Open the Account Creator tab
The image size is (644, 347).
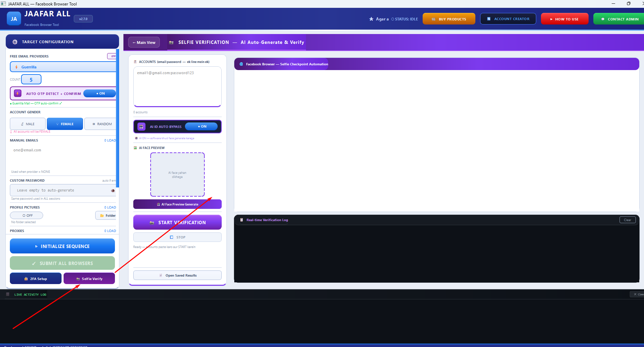(508, 19)
